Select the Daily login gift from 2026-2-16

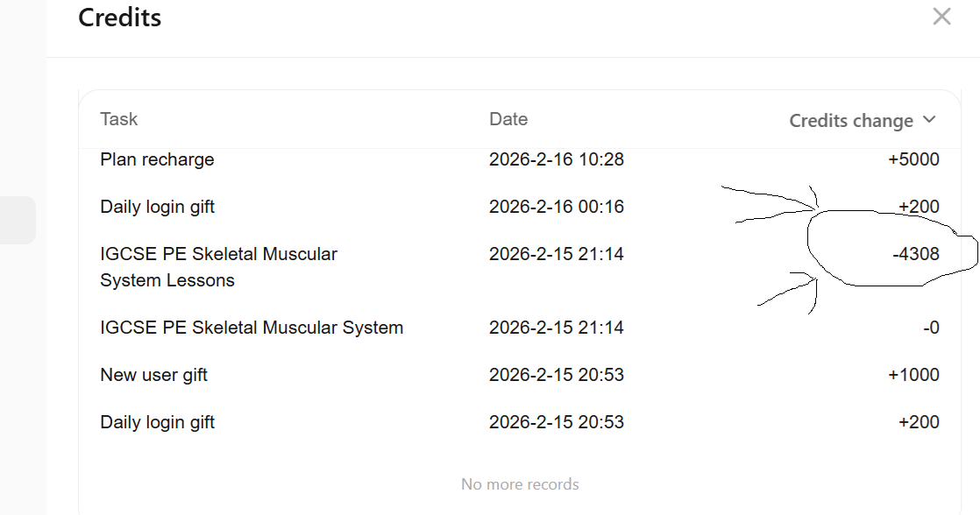157,207
